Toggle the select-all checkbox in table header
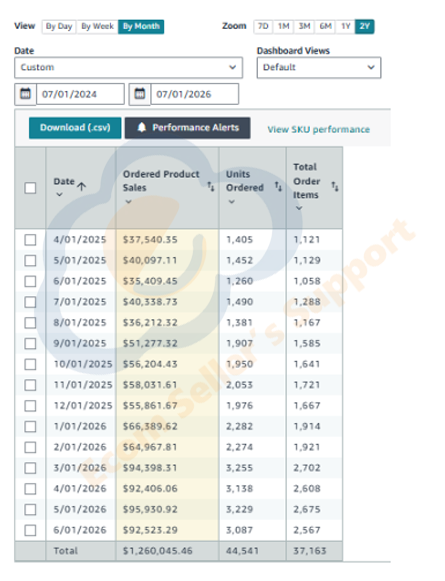445x581 pixels. coord(30,188)
